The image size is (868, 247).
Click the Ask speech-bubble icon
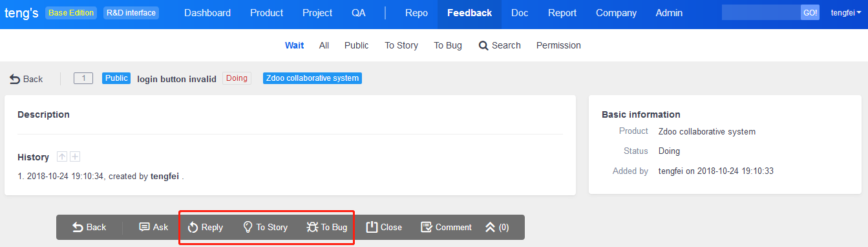click(x=144, y=227)
